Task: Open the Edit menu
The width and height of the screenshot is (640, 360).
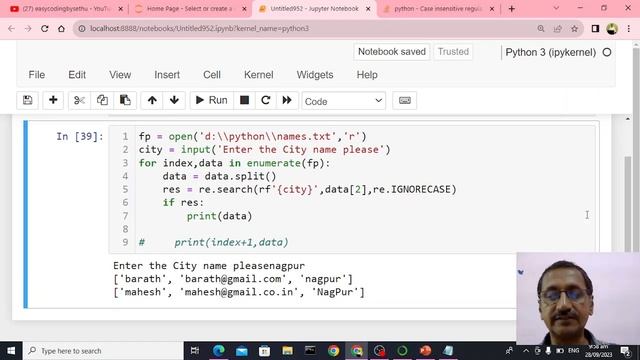Action: tap(77, 75)
